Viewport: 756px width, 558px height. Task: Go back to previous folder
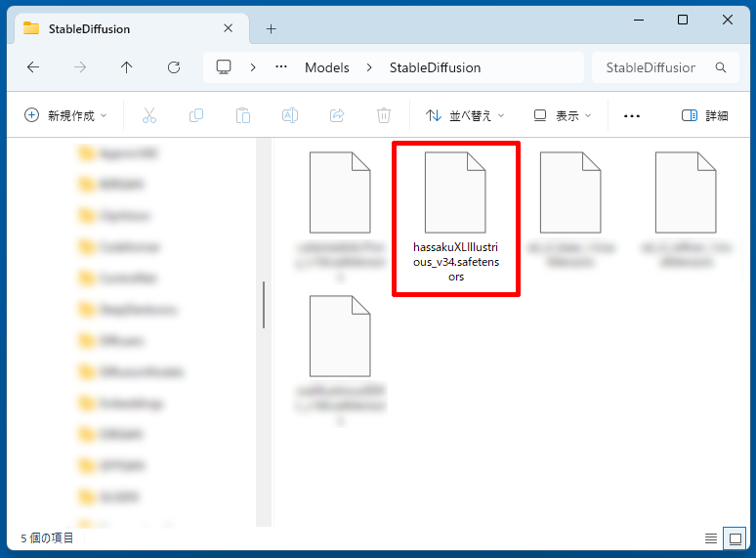tap(33, 67)
